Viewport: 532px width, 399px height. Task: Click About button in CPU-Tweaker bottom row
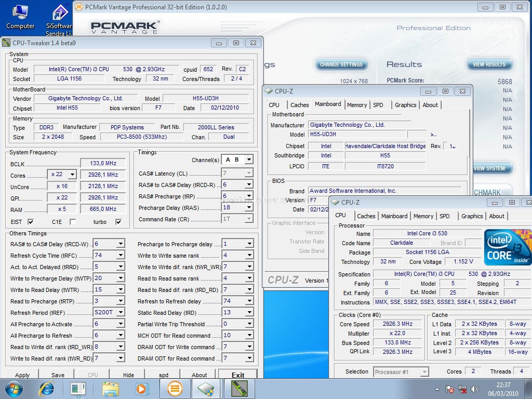199,375
